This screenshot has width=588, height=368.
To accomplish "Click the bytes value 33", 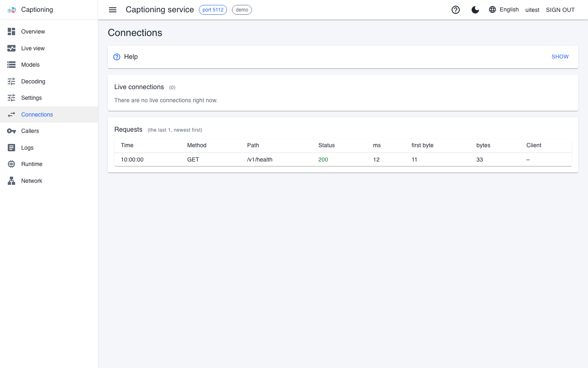I will [x=479, y=159].
